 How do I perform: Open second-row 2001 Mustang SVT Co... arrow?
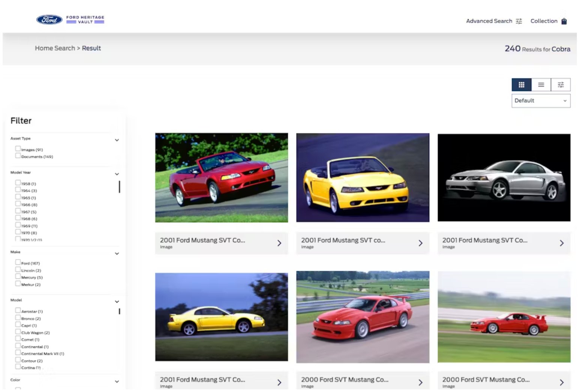279,383
